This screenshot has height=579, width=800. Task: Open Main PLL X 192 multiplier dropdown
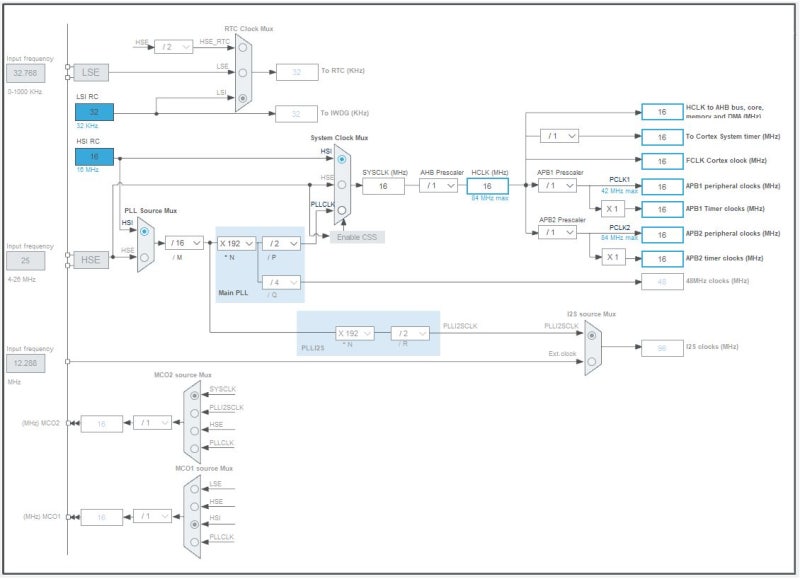coord(237,244)
